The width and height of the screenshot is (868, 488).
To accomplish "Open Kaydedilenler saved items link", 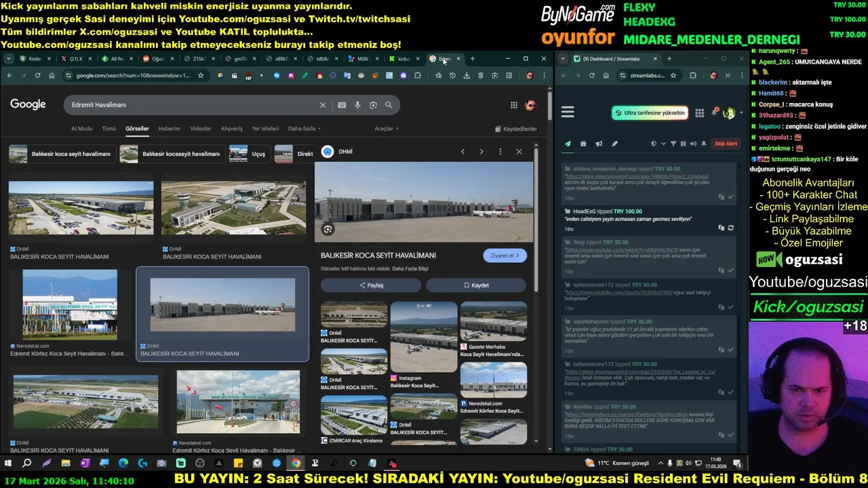I will click(516, 129).
